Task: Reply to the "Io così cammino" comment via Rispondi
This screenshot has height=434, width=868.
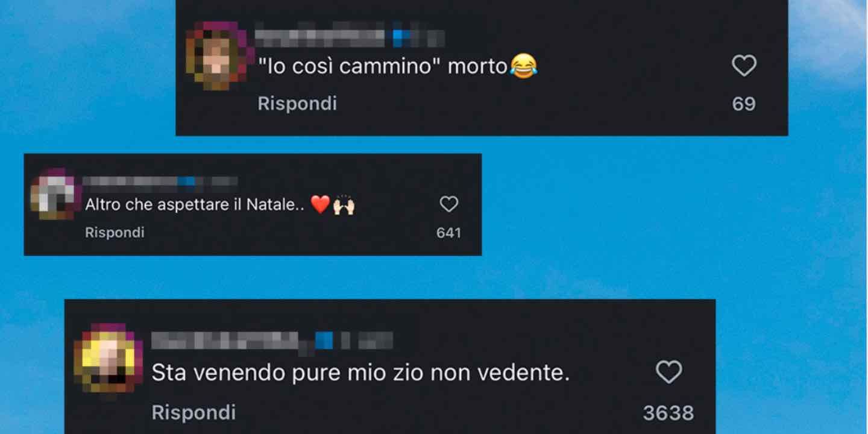Action: (297, 104)
